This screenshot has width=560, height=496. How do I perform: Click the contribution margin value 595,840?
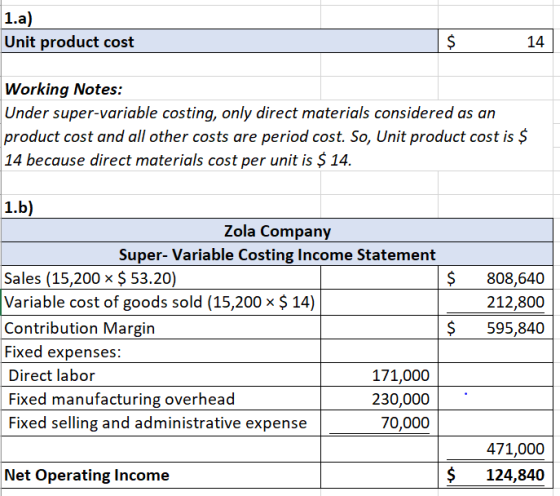pyautogui.click(x=495, y=327)
